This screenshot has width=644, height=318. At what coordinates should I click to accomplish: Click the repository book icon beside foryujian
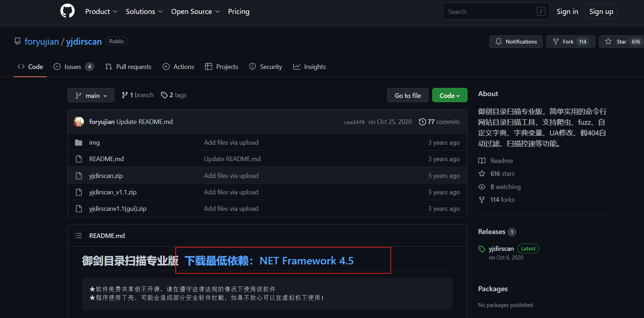pyautogui.click(x=18, y=41)
